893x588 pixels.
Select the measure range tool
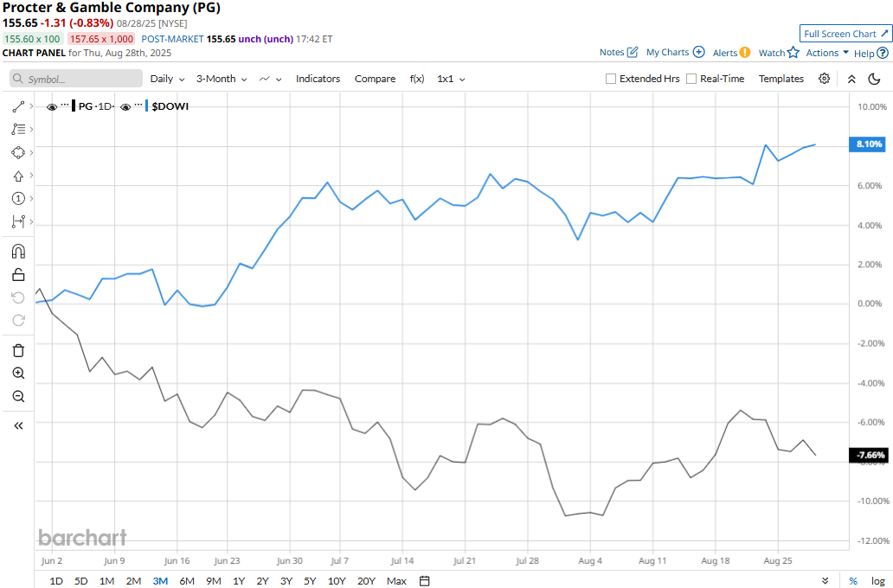pos(18,221)
